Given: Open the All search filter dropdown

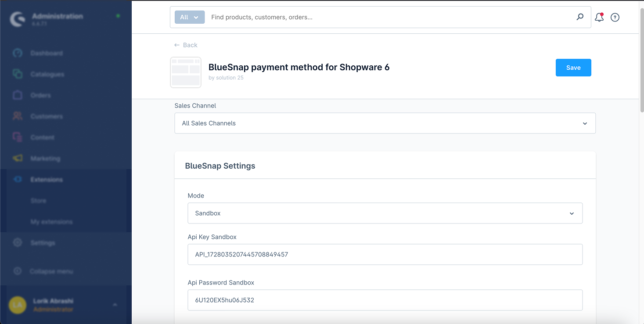Looking at the screenshot, I should [x=189, y=17].
